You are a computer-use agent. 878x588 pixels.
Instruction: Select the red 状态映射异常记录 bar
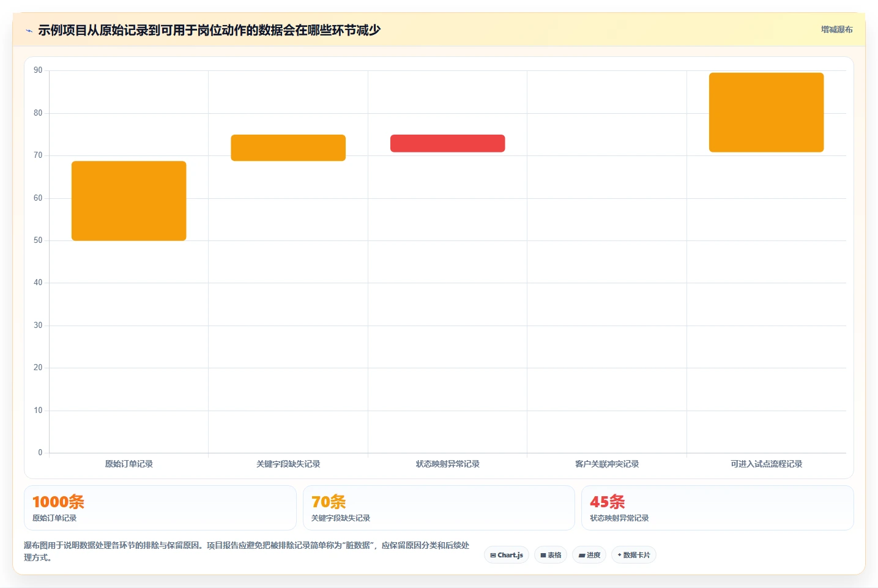(448, 143)
